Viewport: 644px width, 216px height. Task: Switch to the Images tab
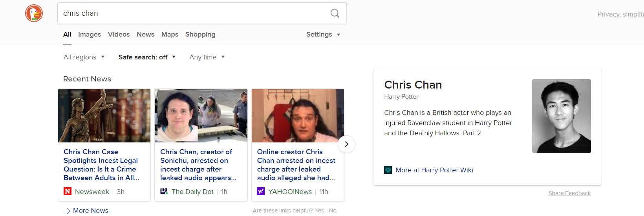[x=90, y=35]
